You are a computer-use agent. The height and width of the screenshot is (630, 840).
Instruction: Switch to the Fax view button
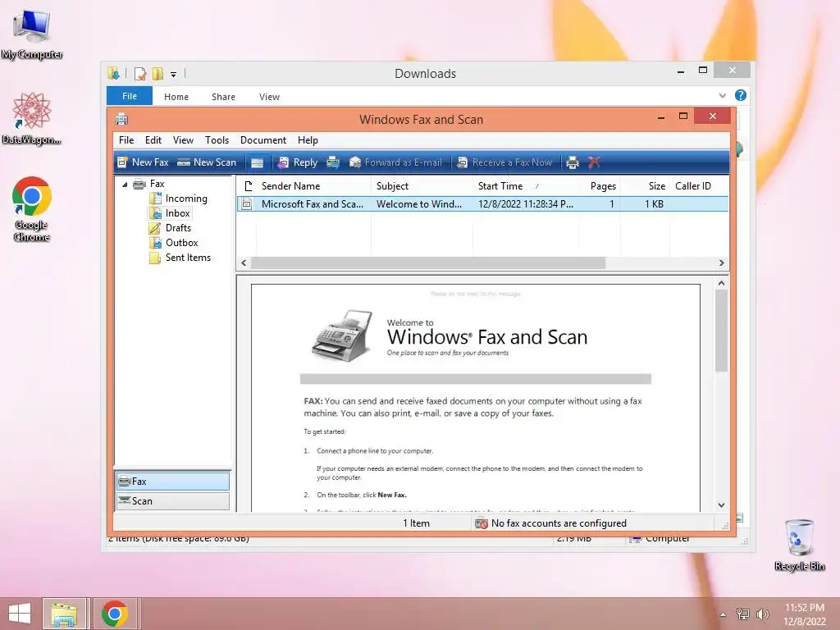tap(172, 481)
